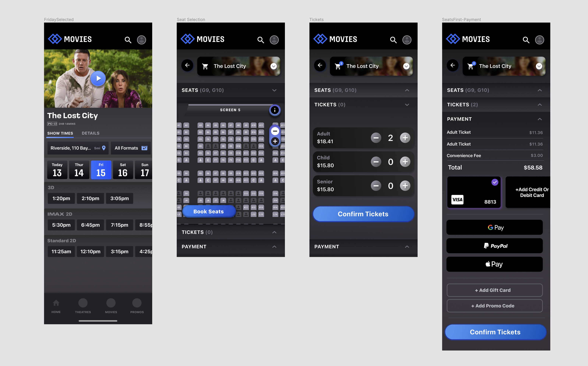Select the Visa card ending 8813
The width and height of the screenshot is (588, 366).
click(474, 192)
